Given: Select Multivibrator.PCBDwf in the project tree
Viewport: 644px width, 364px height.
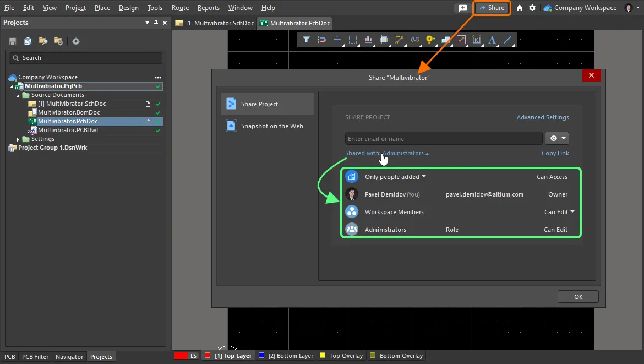Looking at the screenshot, I should pyautogui.click(x=68, y=130).
